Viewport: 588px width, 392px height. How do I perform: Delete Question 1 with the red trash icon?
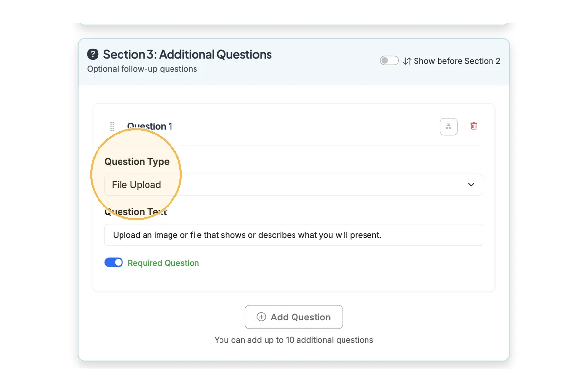[474, 126]
